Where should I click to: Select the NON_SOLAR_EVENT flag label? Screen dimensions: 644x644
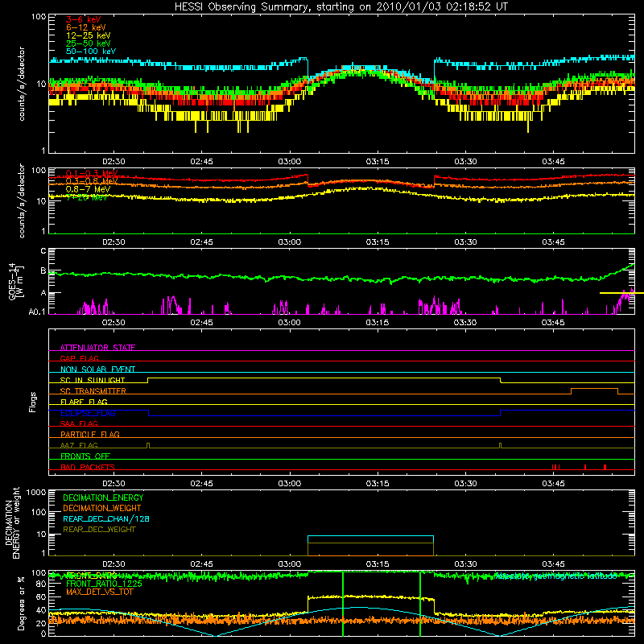tap(97, 369)
